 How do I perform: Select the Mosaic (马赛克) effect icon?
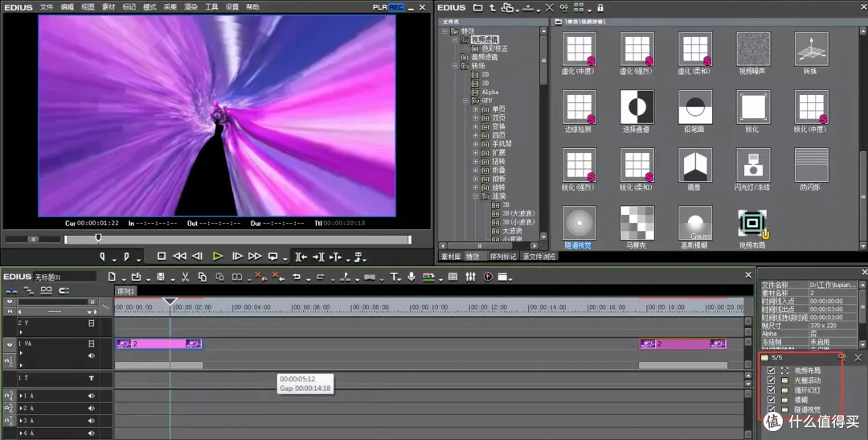tap(637, 223)
